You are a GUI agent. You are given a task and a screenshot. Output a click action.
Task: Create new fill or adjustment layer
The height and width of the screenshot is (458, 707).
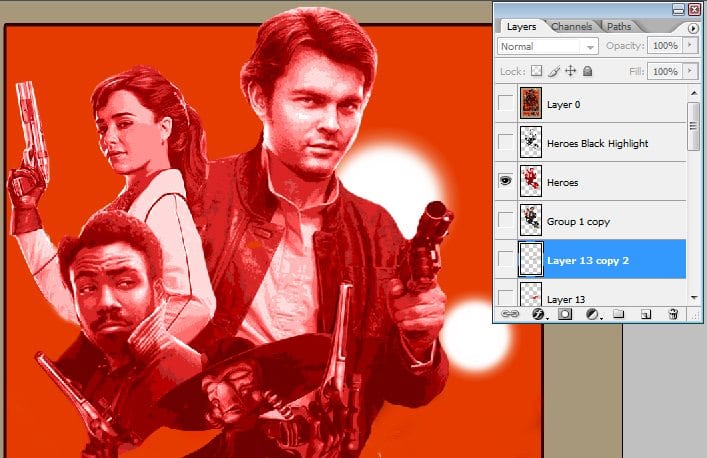coord(592,314)
